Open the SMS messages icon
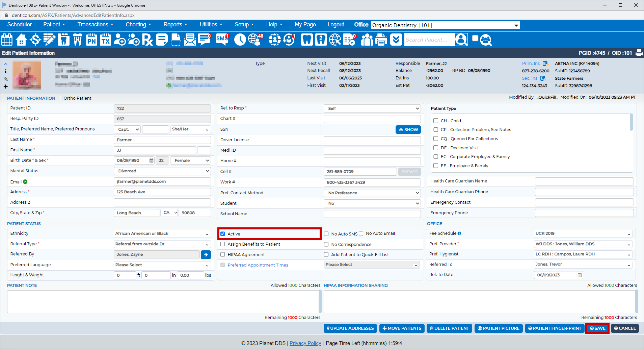Image resolution: width=644 pixels, height=349 pixels. 222,40
